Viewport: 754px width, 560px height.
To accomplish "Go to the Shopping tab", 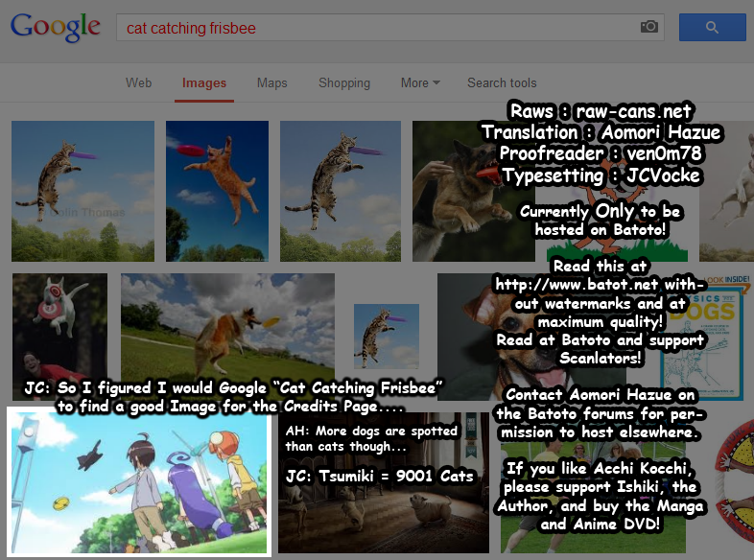I will click(x=344, y=83).
